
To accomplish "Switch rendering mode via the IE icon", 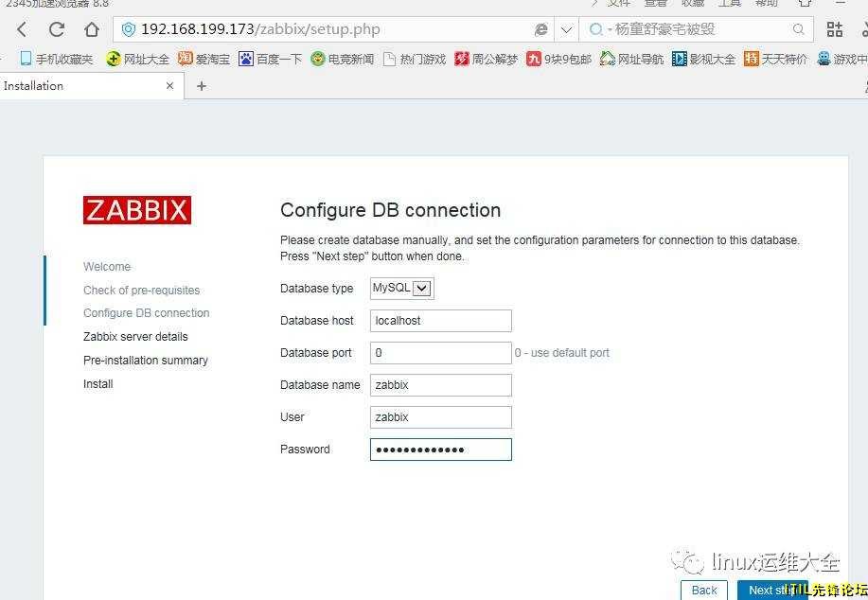I will [541, 29].
